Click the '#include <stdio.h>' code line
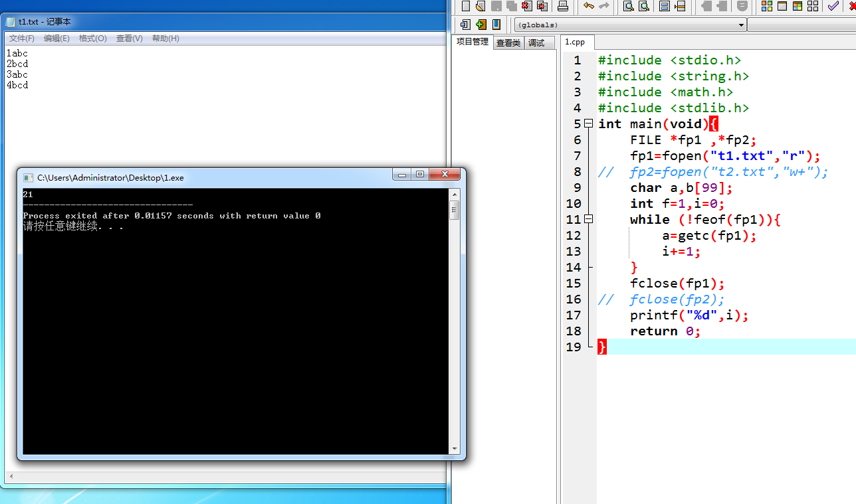856x504 pixels. (x=669, y=60)
